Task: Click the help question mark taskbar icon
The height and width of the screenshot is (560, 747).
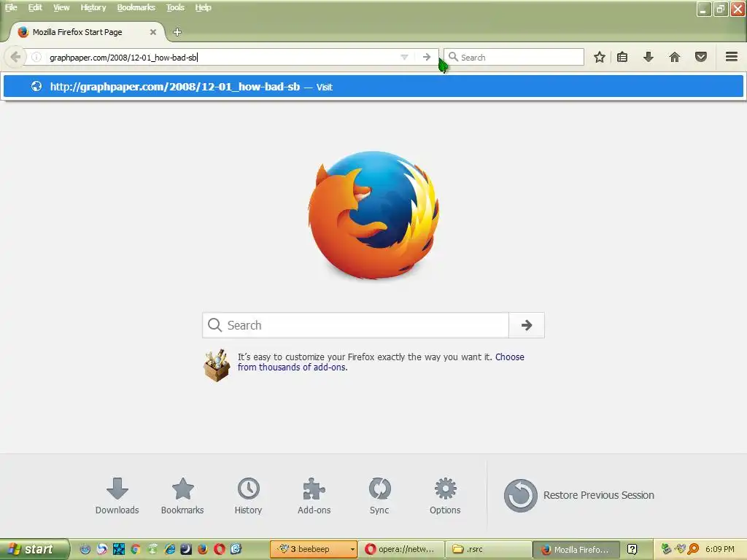Action: point(632,549)
